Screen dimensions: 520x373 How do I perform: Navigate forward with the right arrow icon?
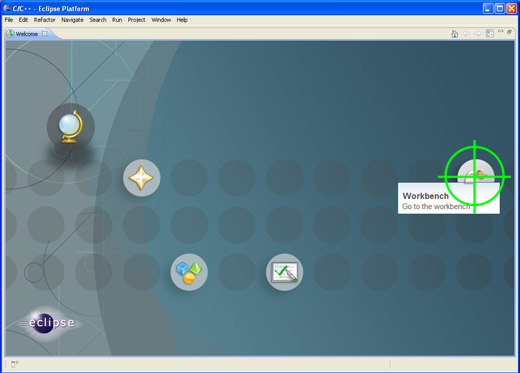(x=478, y=34)
